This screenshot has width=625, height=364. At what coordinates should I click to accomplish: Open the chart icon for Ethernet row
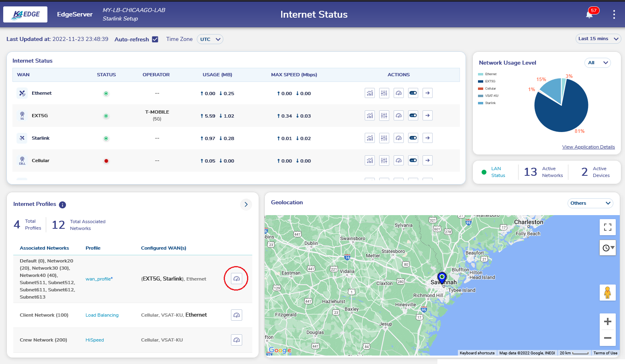tap(370, 93)
